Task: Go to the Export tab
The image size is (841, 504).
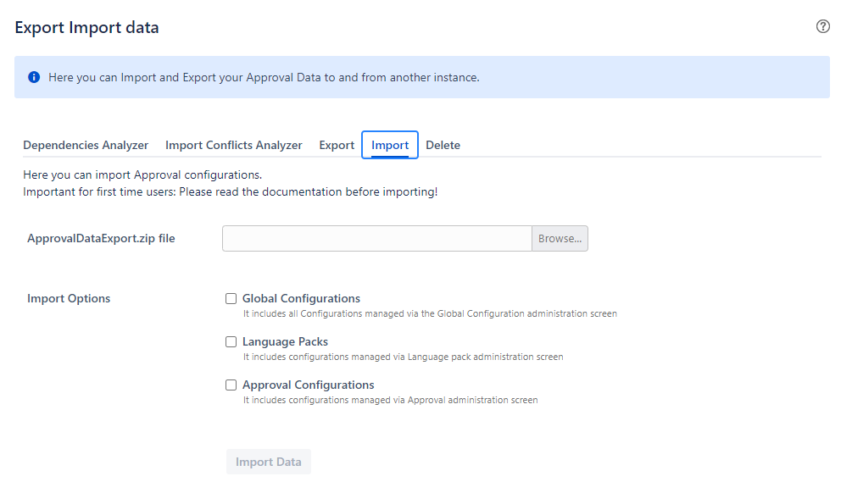Action: click(x=337, y=146)
